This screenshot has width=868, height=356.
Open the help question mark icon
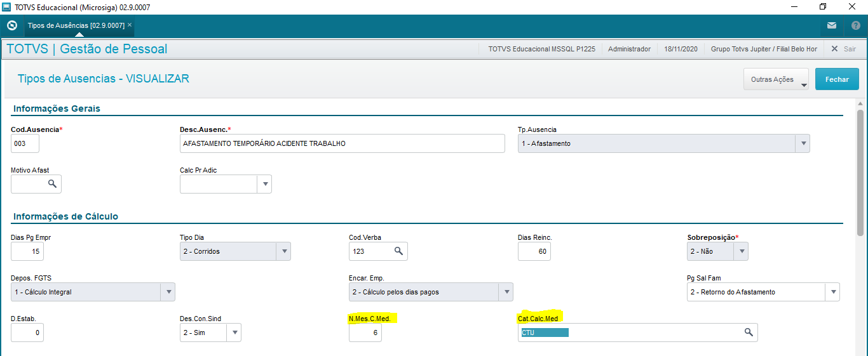point(855,25)
